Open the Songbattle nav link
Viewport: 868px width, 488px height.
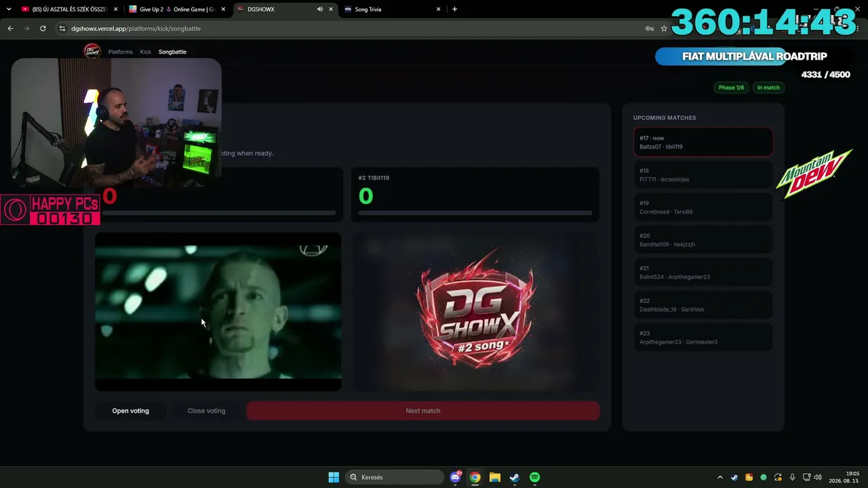click(172, 52)
